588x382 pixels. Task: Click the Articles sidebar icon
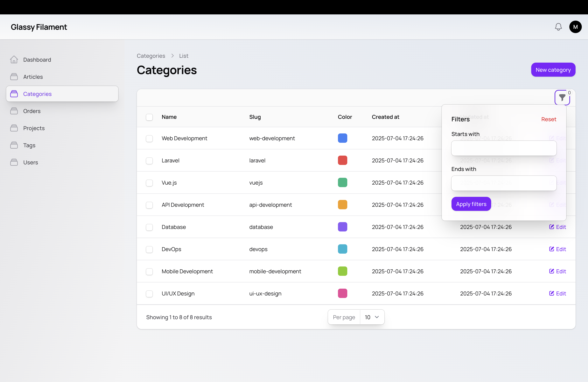pos(14,77)
